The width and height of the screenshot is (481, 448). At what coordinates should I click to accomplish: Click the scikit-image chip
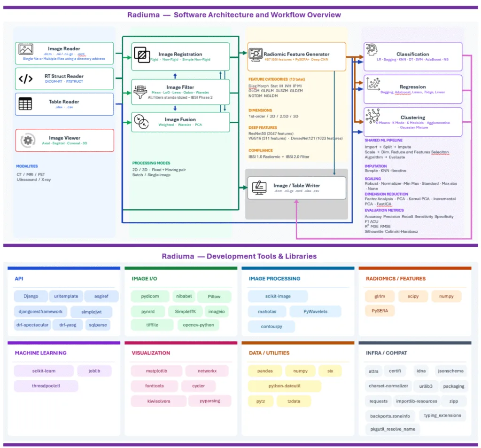[278, 296]
